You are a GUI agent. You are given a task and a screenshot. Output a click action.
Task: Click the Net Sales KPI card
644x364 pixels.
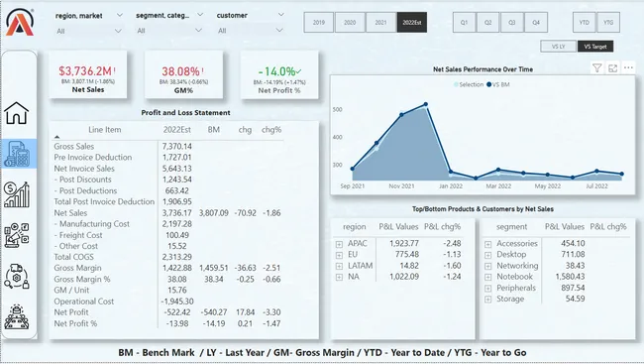pyautogui.click(x=88, y=74)
